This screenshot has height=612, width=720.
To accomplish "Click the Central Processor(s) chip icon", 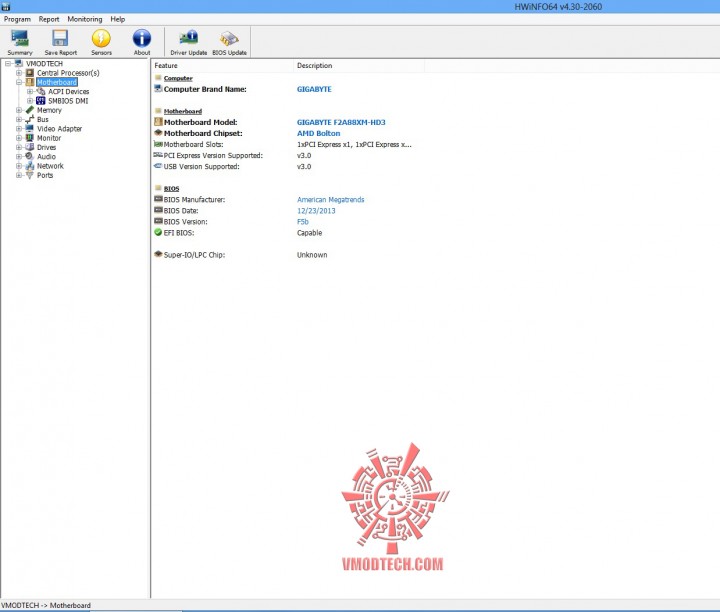I will (x=30, y=73).
